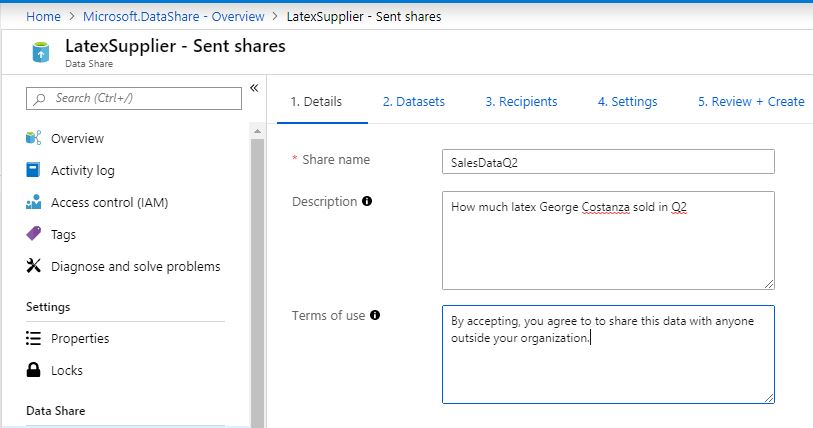Image resolution: width=813 pixels, height=428 pixels.
Task: Show info tooltip next to Description
Action: click(x=367, y=201)
